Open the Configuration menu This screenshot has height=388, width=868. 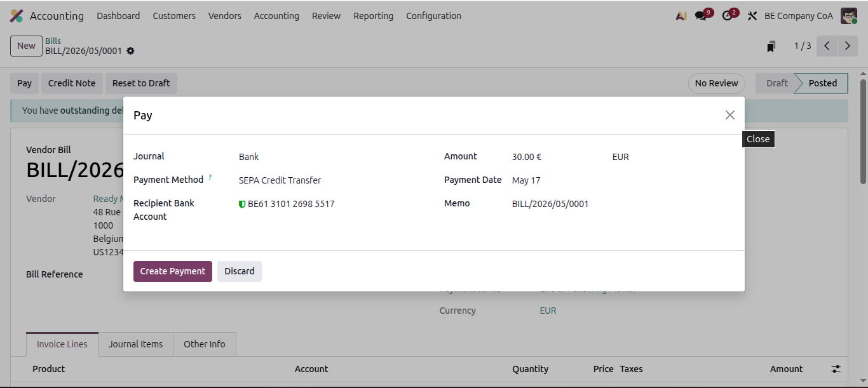point(434,16)
